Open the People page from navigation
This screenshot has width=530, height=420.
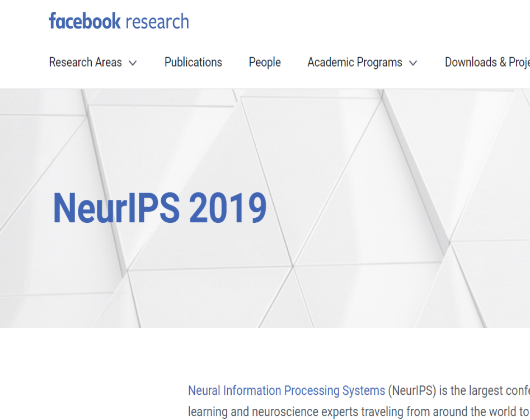264,62
